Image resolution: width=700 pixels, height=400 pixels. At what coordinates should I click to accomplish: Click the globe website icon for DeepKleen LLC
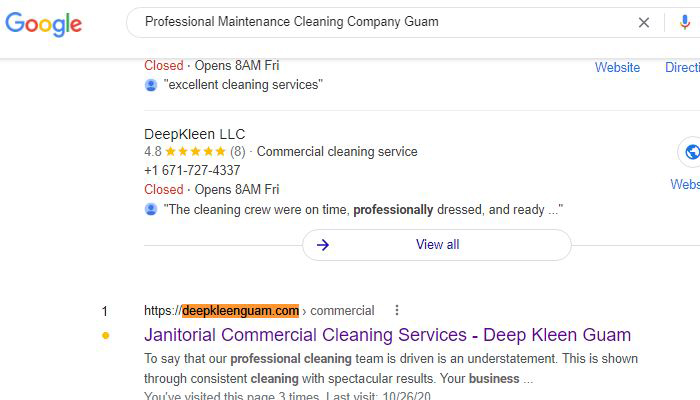click(691, 152)
